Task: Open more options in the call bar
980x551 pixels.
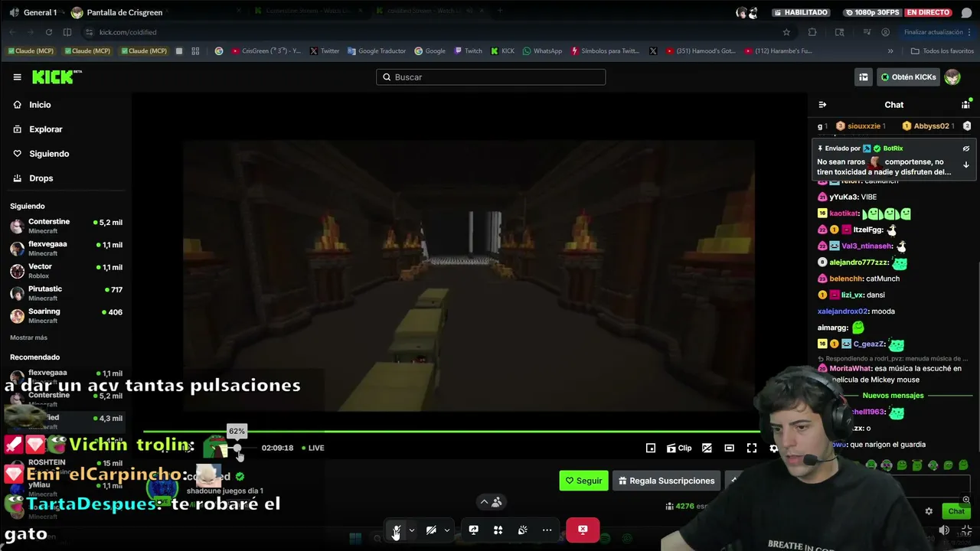Action: (547, 530)
